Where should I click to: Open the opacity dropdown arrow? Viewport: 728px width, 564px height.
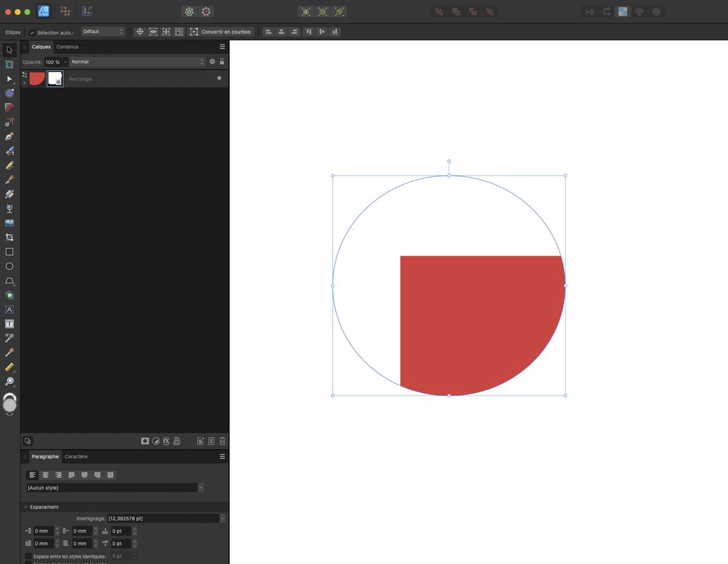[x=66, y=62]
